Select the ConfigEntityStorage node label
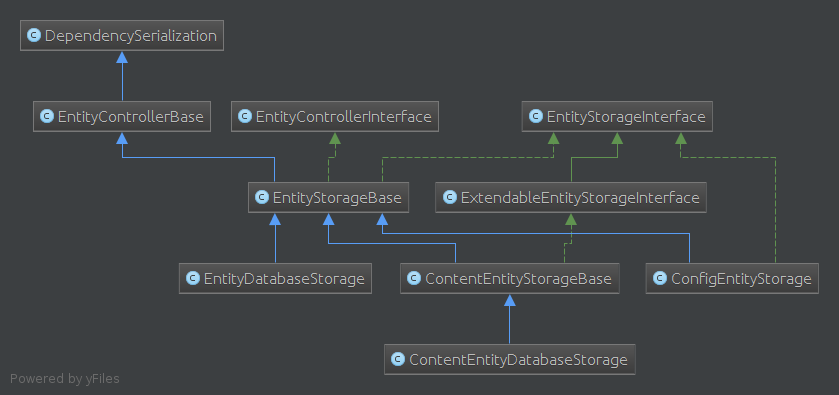The image size is (839, 395). [x=741, y=279]
